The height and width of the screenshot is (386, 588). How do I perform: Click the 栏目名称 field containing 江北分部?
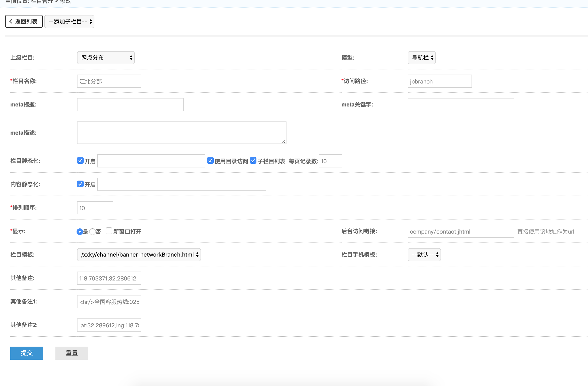point(109,81)
